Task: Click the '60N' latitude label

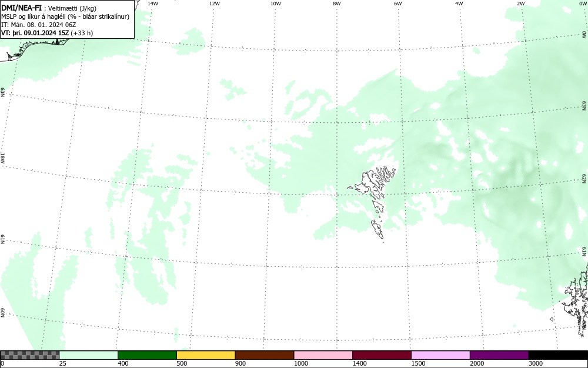Action: coord(2,313)
